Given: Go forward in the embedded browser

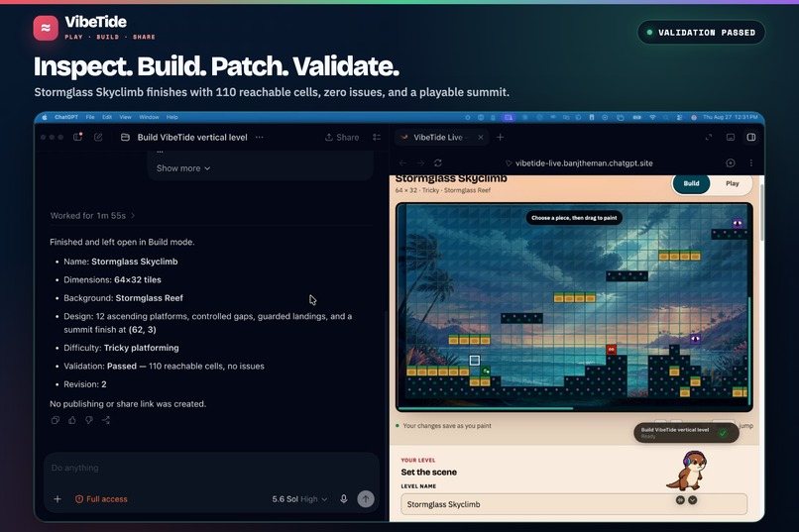Looking at the screenshot, I should tap(420, 162).
